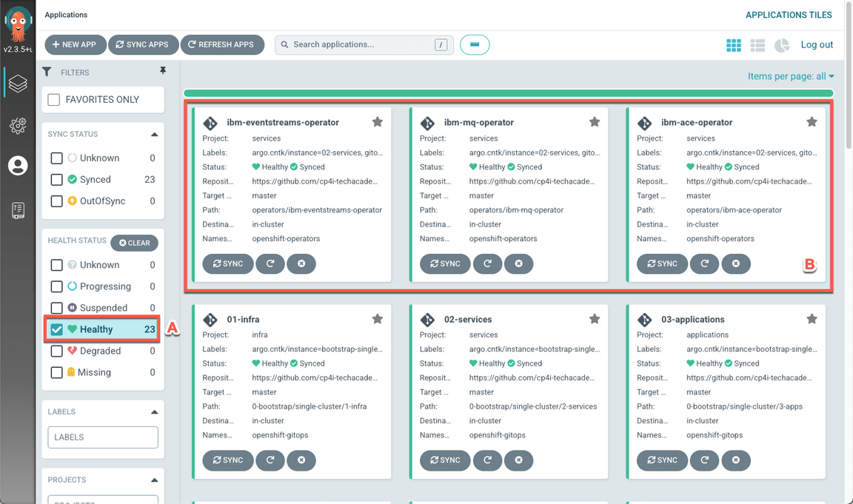Image resolution: width=853 pixels, height=504 pixels.
Task: Collapse the Sync Status filter section
Action: (x=154, y=134)
